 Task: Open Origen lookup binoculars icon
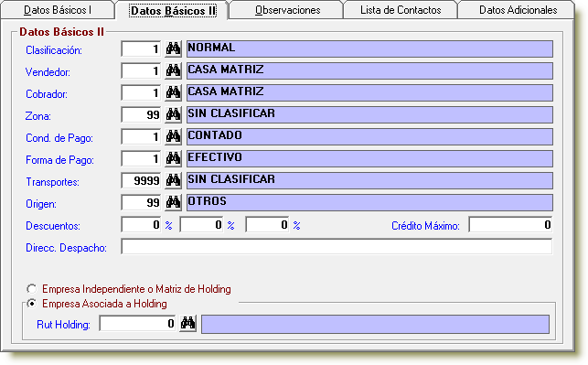click(173, 202)
